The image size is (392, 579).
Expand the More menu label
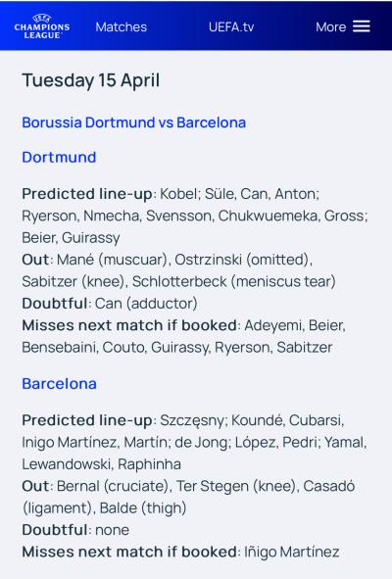point(330,27)
